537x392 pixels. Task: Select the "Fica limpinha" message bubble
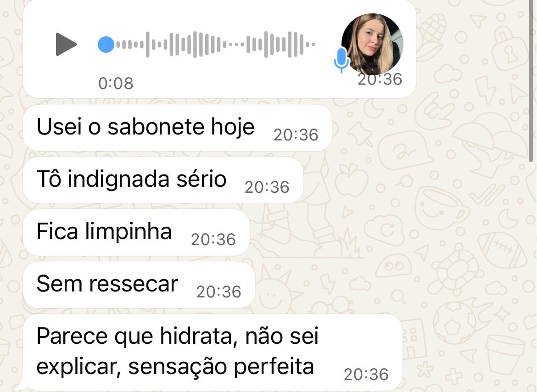pos(136,232)
